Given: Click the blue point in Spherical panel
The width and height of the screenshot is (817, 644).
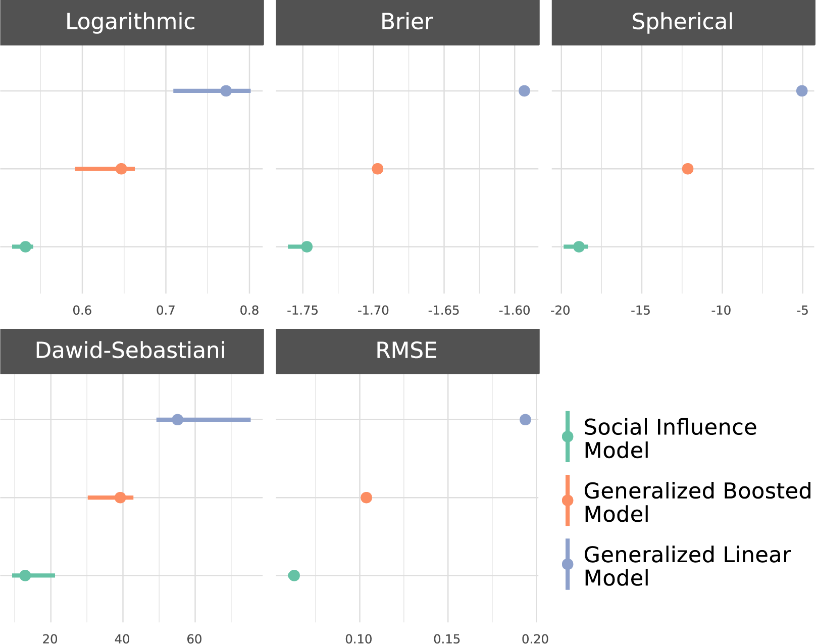Looking at the screenshot, I should point(802,91).
